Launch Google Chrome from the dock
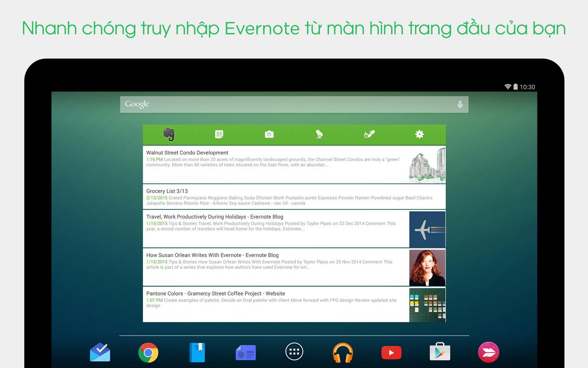 [148, 353]
